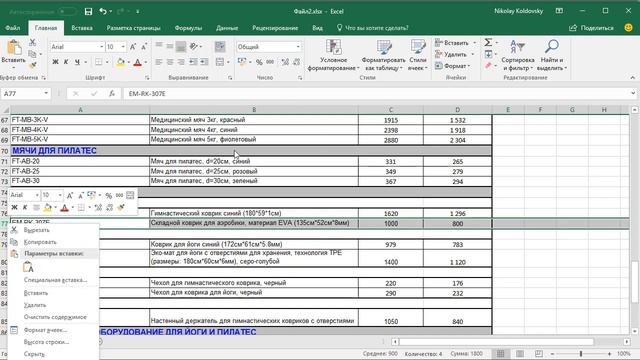Screen dimensions: 640x360
Task: Click the paste option icon in context menu
Action: tap(28, 267)
